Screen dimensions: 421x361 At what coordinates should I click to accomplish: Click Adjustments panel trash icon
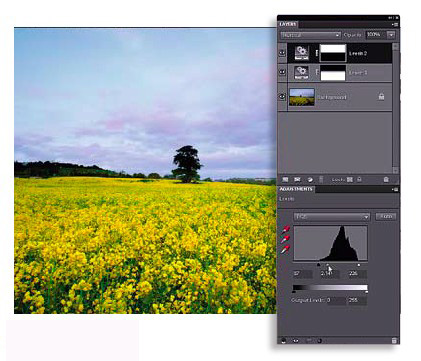pyautogui.click(x=394, y=340)
